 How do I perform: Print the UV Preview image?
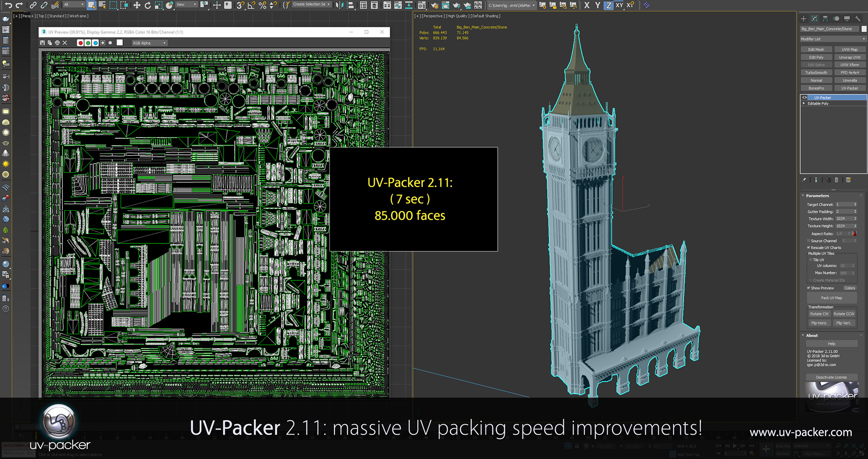(x=57, y=43)
